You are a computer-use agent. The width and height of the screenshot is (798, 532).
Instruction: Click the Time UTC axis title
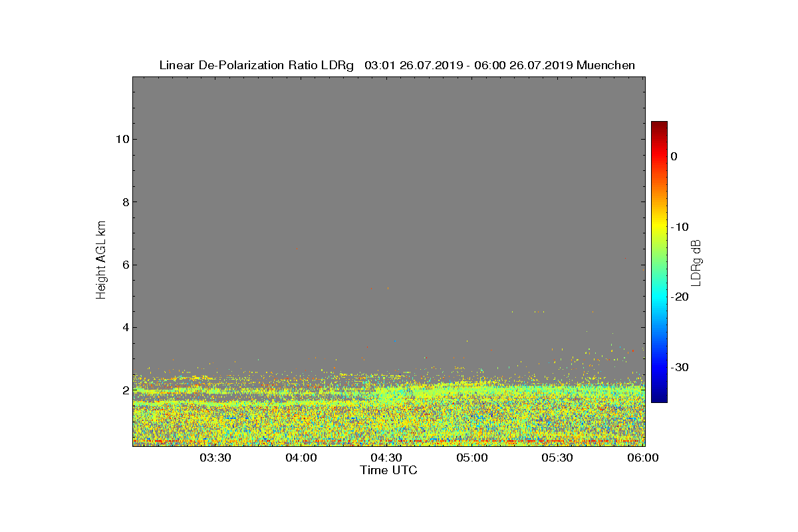pos(389,470)
